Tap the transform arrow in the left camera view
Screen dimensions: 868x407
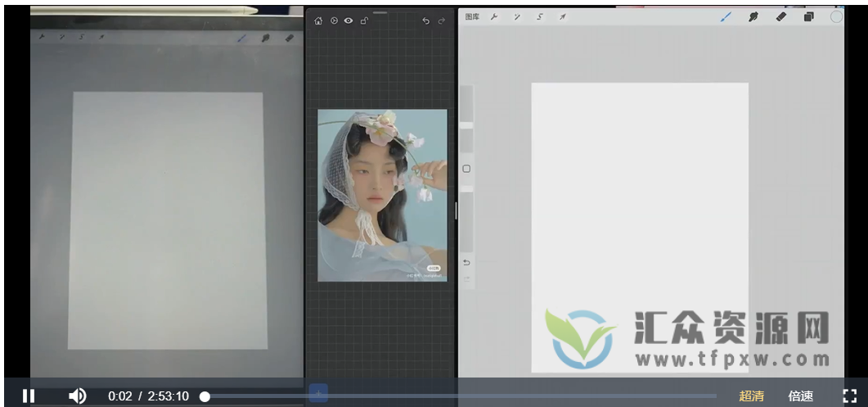[101, 37]
